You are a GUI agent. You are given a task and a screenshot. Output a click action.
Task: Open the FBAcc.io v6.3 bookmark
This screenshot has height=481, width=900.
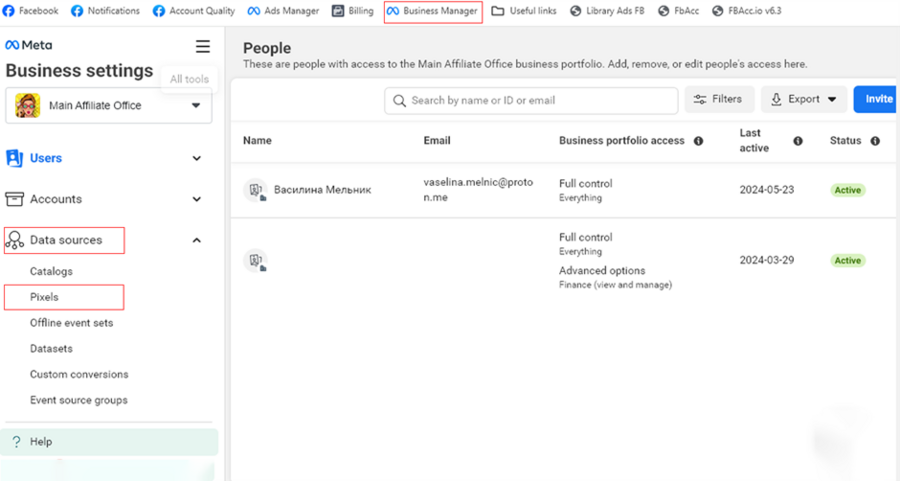point(747,11)
